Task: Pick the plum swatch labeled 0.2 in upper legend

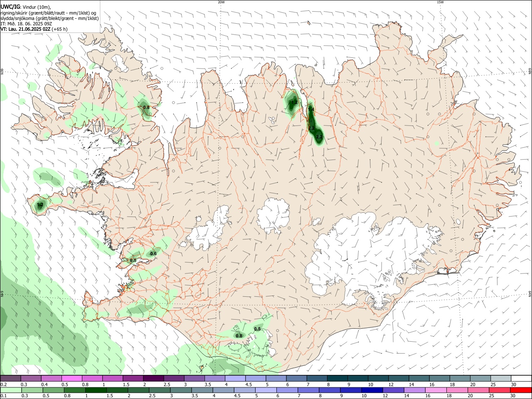Action: [10, 379]
